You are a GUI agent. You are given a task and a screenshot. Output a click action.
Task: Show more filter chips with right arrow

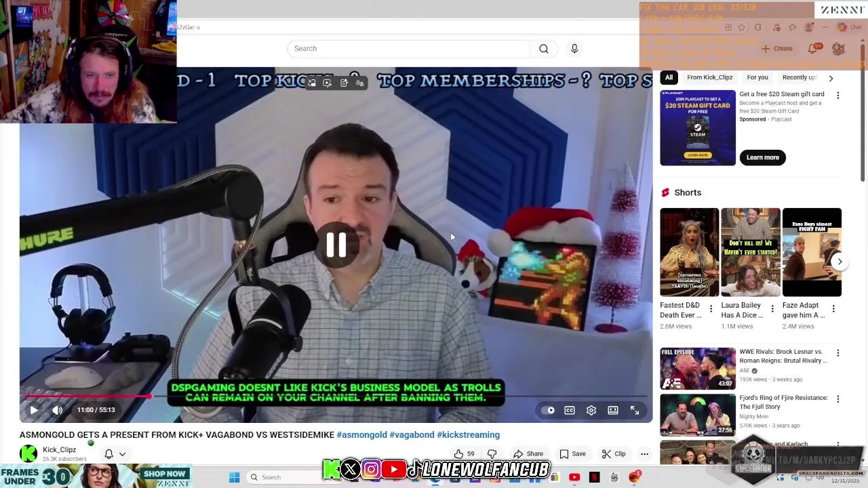(x=831, y=78)
